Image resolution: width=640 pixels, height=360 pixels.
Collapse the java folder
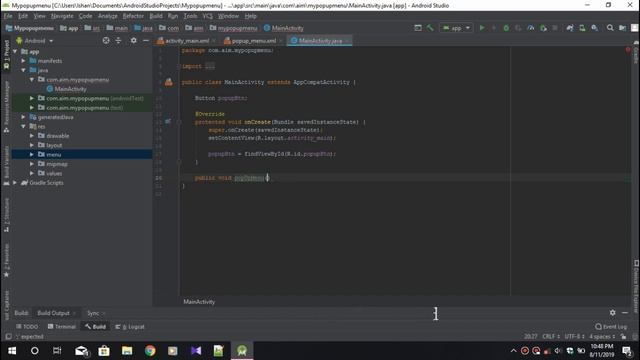[23, 70]
